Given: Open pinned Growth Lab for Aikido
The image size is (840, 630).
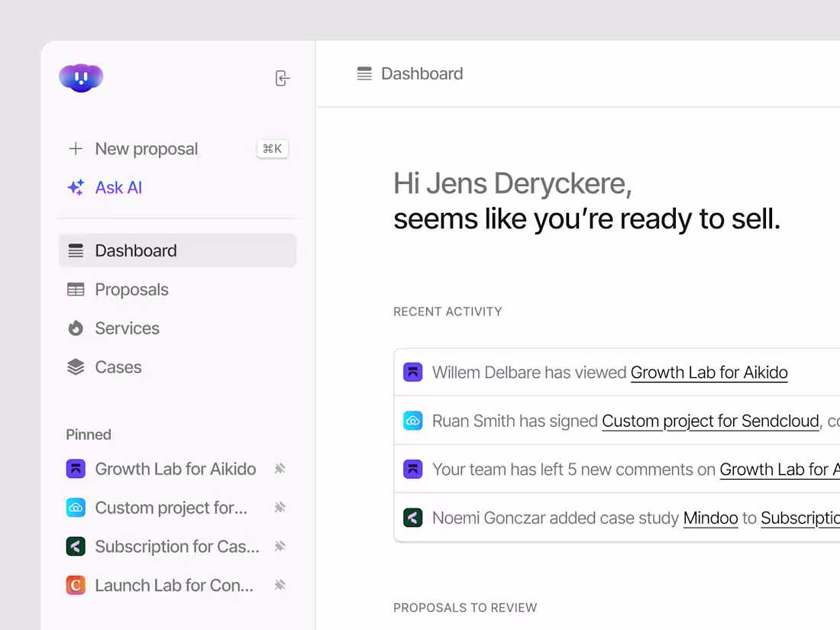Looking at the screenshot, I should click(175, 469).
